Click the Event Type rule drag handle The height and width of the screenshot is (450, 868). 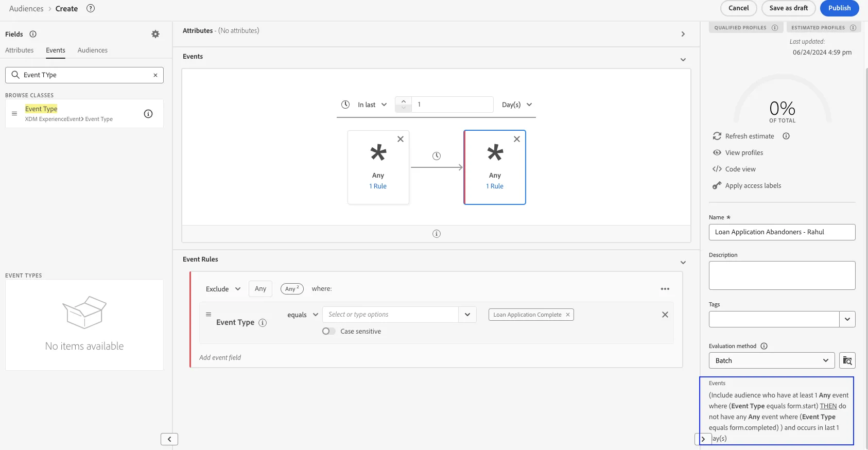(209, 314)
